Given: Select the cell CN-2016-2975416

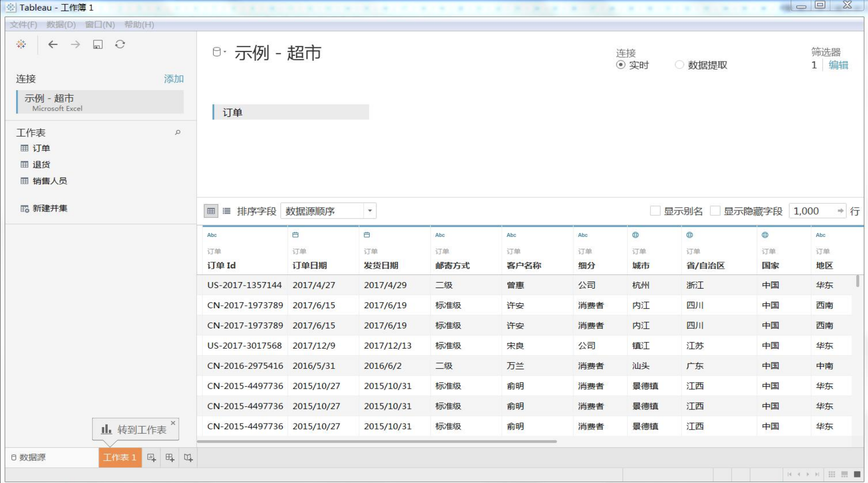Looking at the screenshot, I should click(245, 366).
